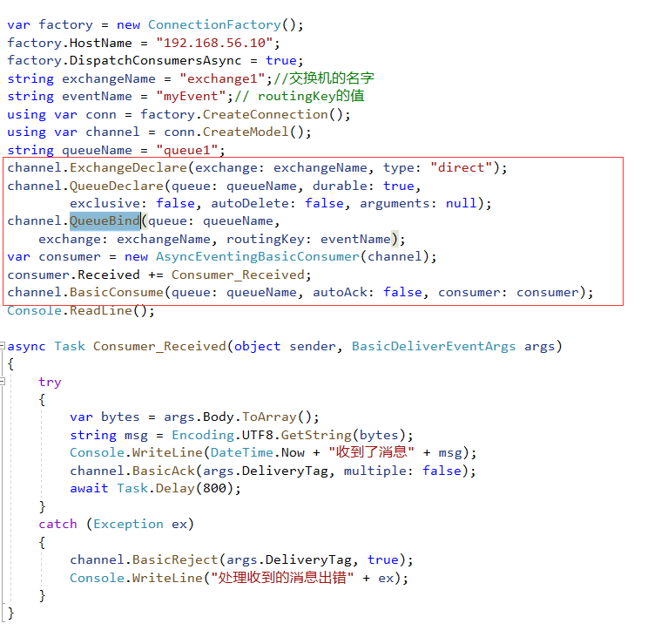Collapse the try block outlining box
This screenshot has height=644, width=668.
[x=2, y=382]
